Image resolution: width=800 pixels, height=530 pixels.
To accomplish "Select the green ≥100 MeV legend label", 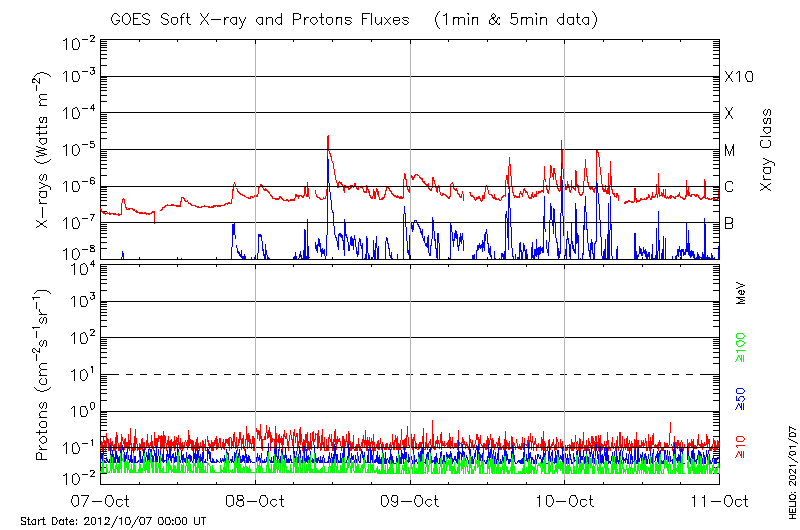I will point(741,347).
